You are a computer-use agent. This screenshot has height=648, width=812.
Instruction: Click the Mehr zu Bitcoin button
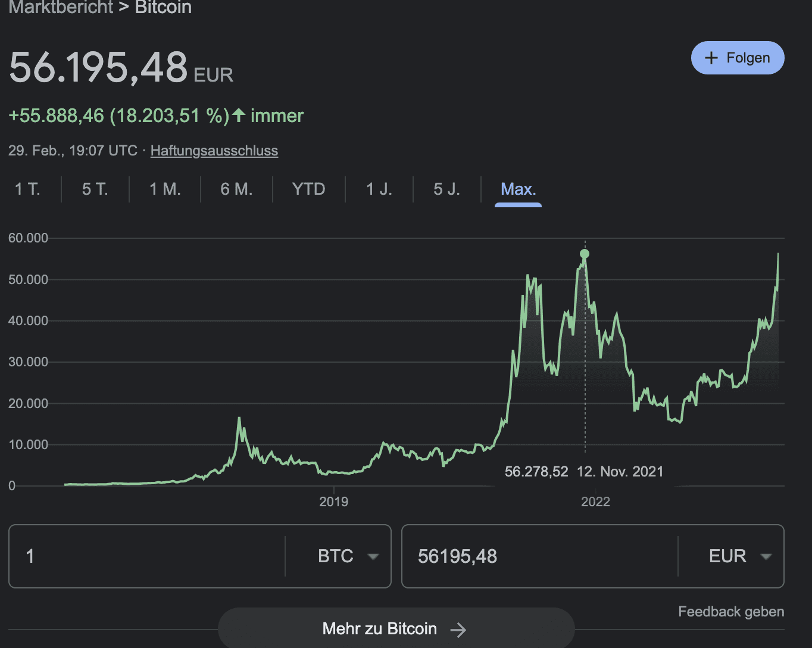[x=396, y=628]
